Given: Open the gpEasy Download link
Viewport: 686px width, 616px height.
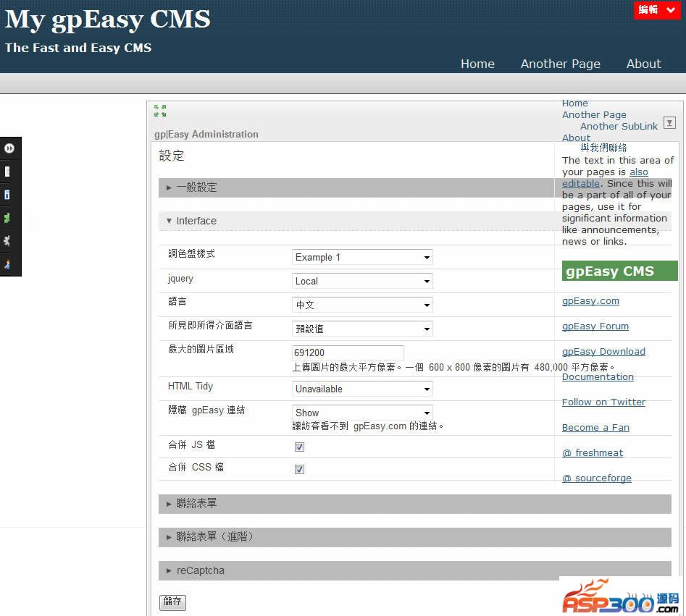Looking at the screenshot, I should coord(603,352).
